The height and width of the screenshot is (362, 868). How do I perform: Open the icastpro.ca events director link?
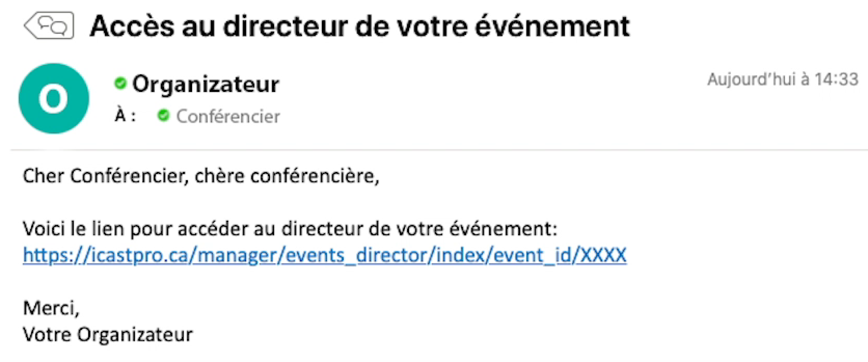[324, 255]
